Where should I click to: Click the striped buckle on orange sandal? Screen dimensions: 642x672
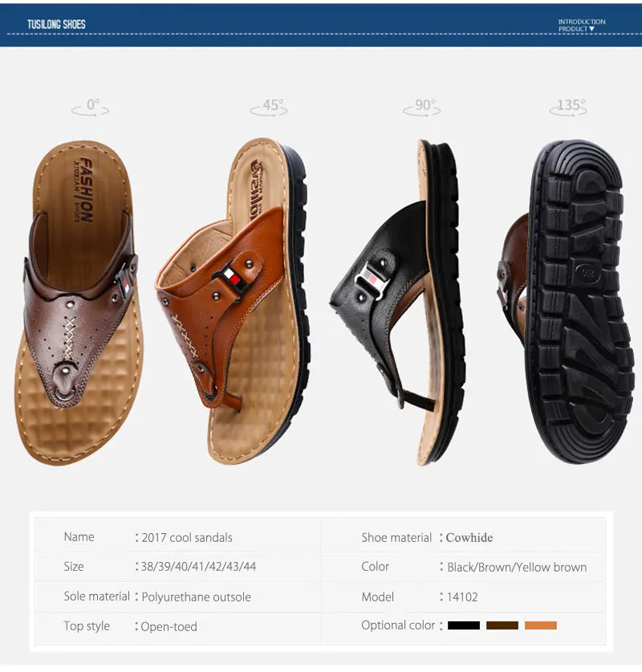click(232, 279)
